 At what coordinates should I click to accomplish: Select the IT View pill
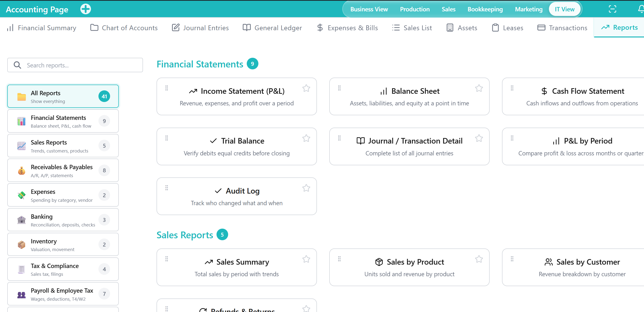(564, 9)
